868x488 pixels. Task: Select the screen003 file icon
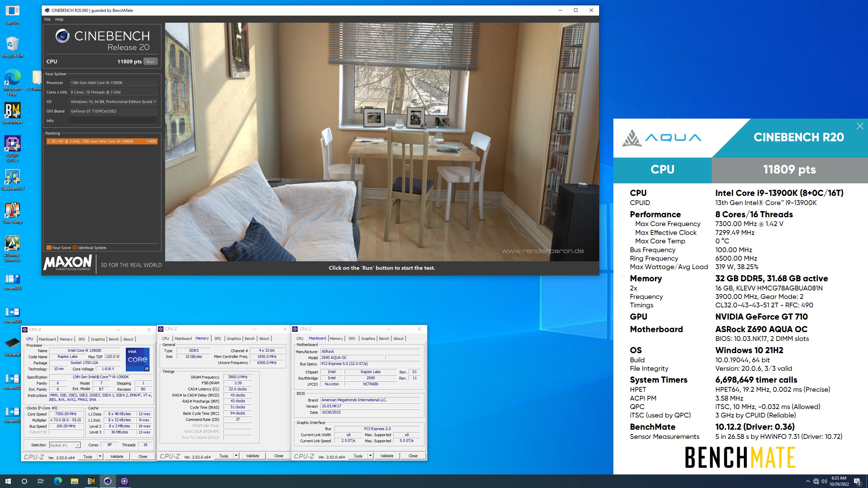13,415
